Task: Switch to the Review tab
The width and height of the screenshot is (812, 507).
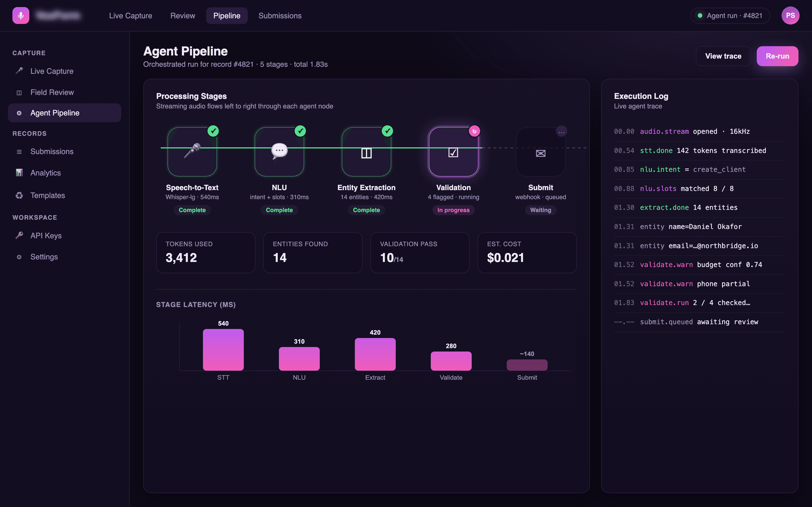Action: 182,16
